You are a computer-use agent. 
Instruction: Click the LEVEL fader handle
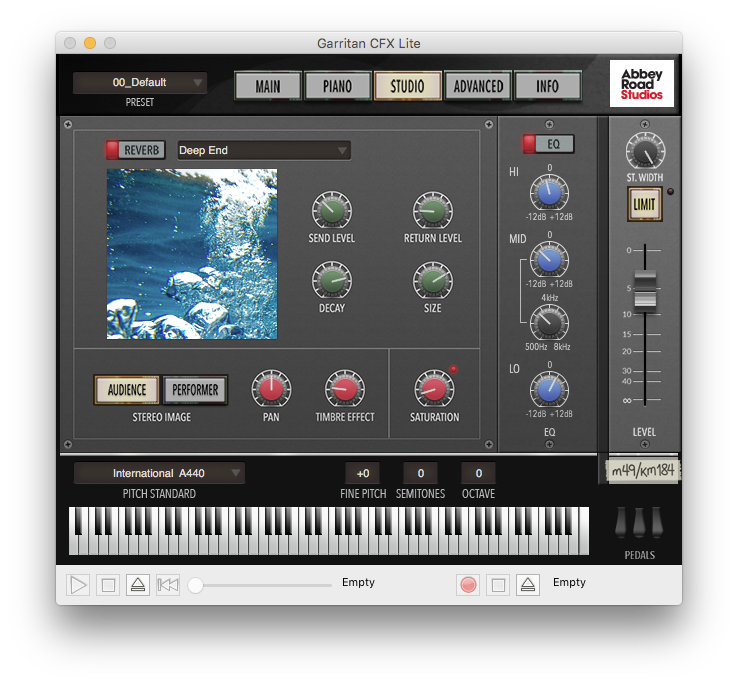(x=645, y=289)
